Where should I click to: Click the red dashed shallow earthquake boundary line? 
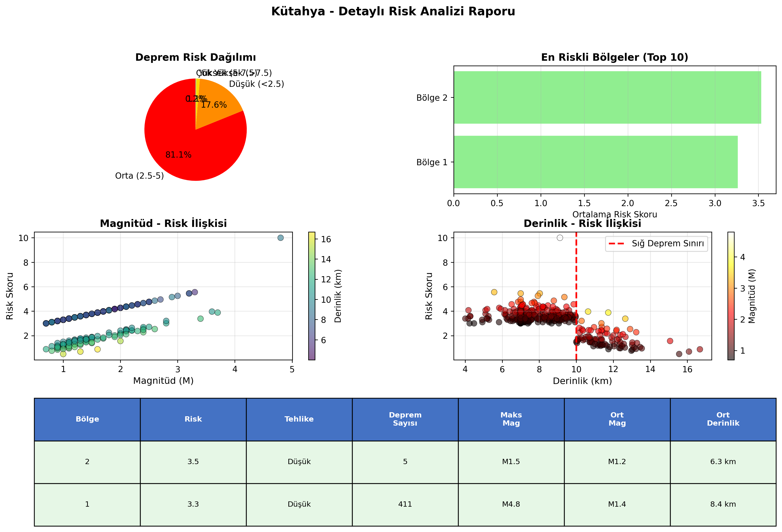(576, 296)
